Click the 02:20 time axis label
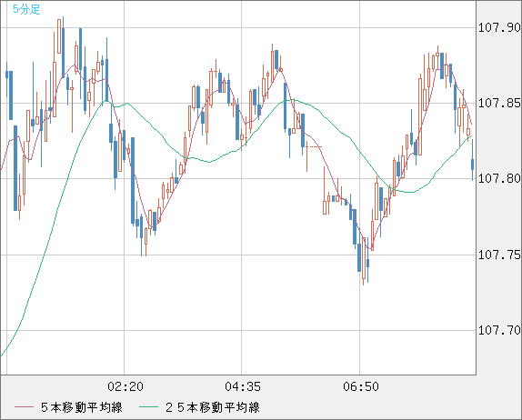522x420 pixels. (125, 386)
